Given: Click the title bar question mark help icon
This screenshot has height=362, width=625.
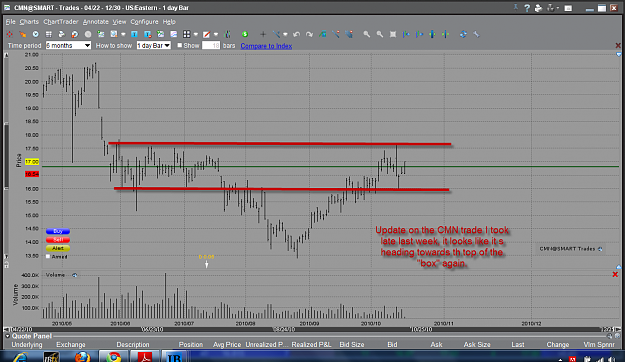Looking at the screenshot, I should pos(527,8).
